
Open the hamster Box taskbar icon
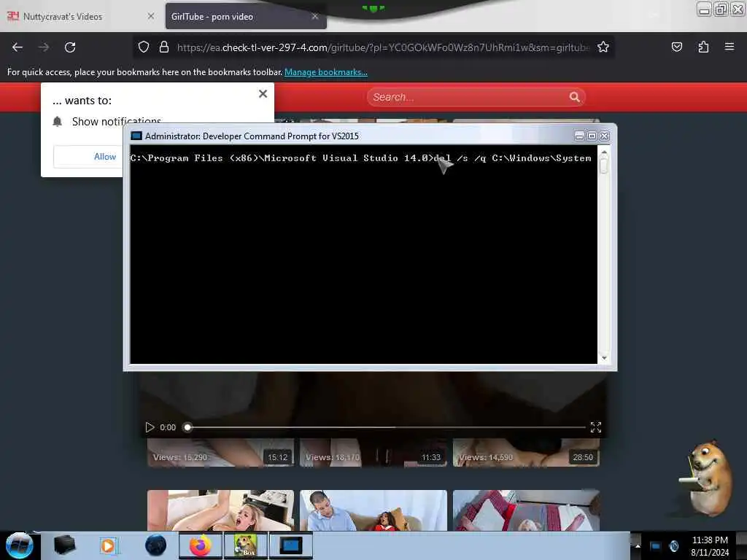(245, 545)
